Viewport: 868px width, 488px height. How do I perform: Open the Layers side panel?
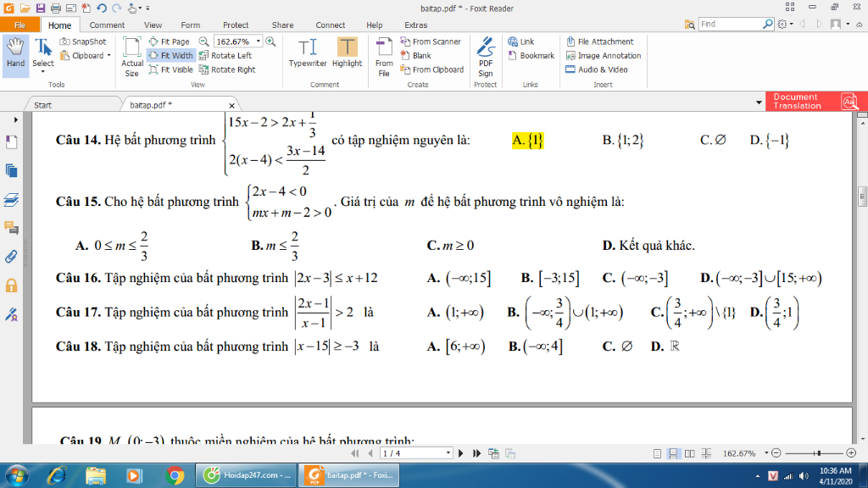pos(11,200)
